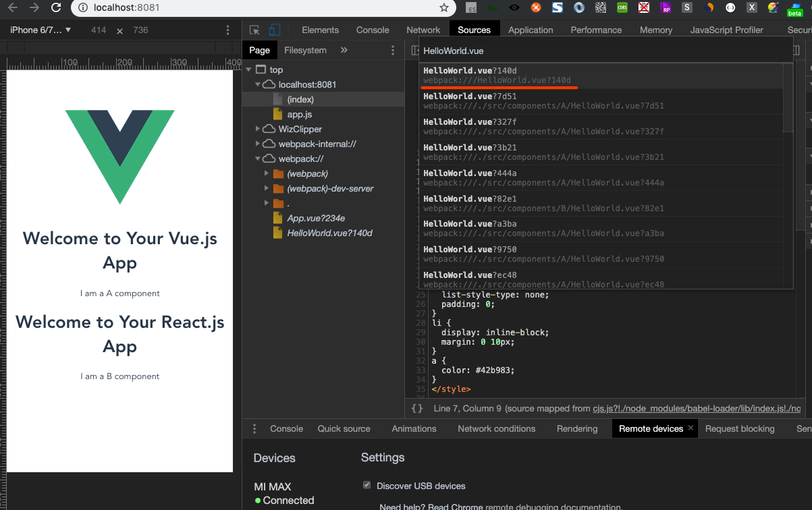Screen dimensions: 812x510
Task: Open Quick source drawer tab
Action: click(344, 429)
